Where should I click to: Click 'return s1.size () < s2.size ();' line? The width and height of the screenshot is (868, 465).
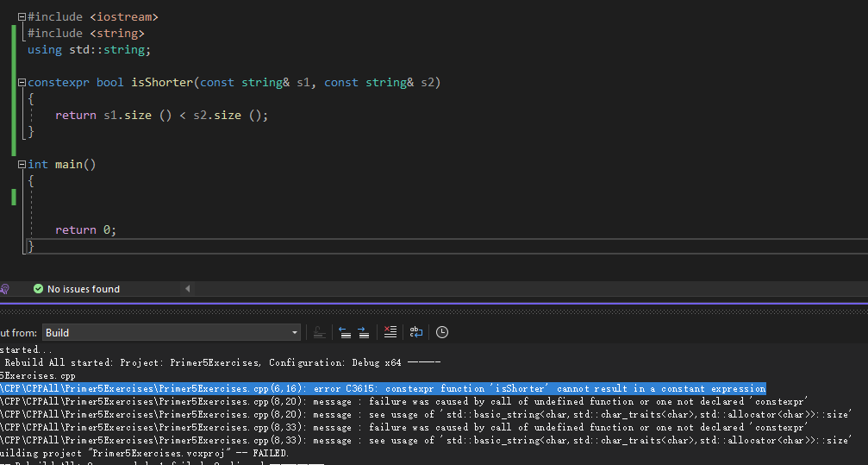pos(162,116)
